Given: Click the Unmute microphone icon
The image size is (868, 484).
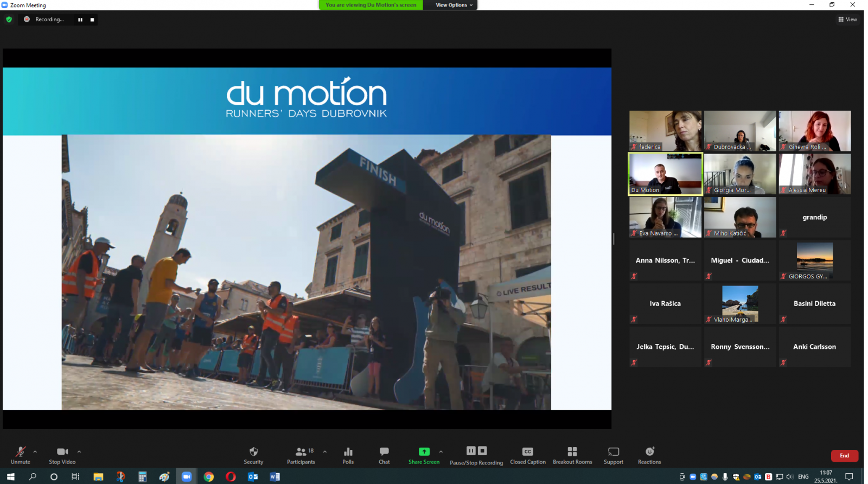Looking at the screenshot, I should (x=21, y=451).
